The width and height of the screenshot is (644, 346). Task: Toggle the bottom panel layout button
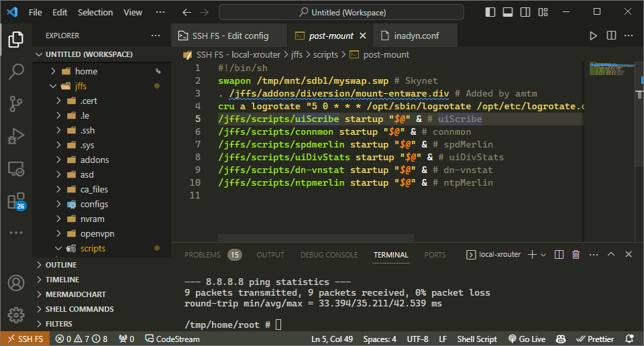[x=508, y=12]
